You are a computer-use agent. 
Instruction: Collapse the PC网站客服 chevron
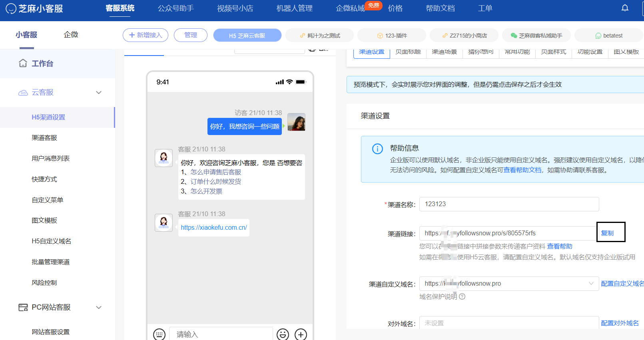(99, 307)
